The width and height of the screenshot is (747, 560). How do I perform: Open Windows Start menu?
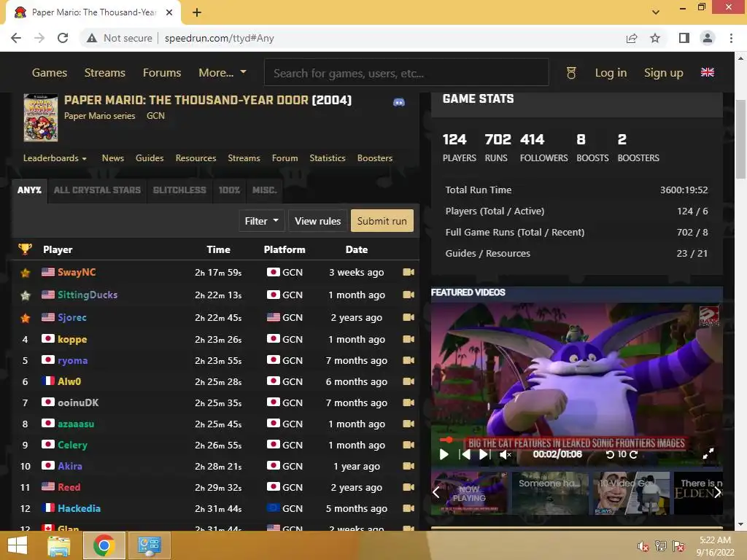pyautogui.click(x=18, y=545)
